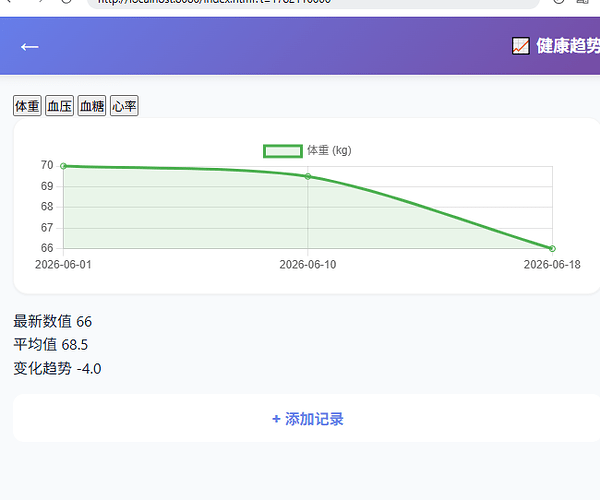Image resolution: width=600 pixels, height=500 pixels.
Task: Click the y-axis label 68
Action: [47, 207]
